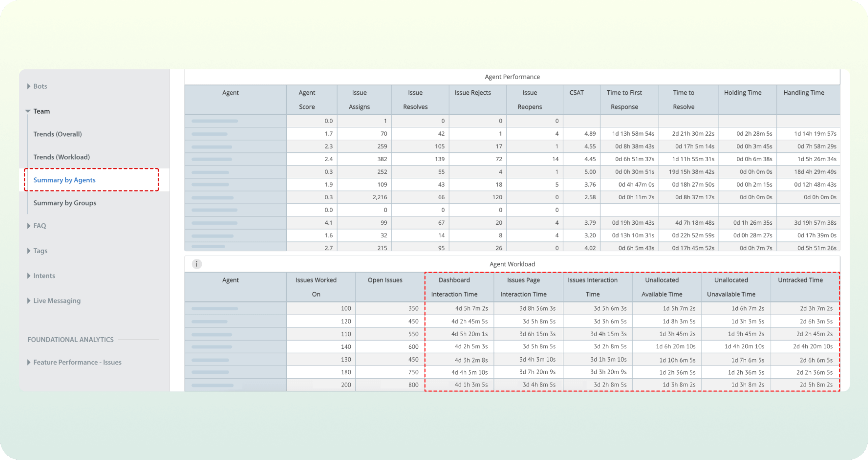Viewport: 868px width, 460px height.
Task: Expand Feature Performance - Issues section
Action: [77, 362]
